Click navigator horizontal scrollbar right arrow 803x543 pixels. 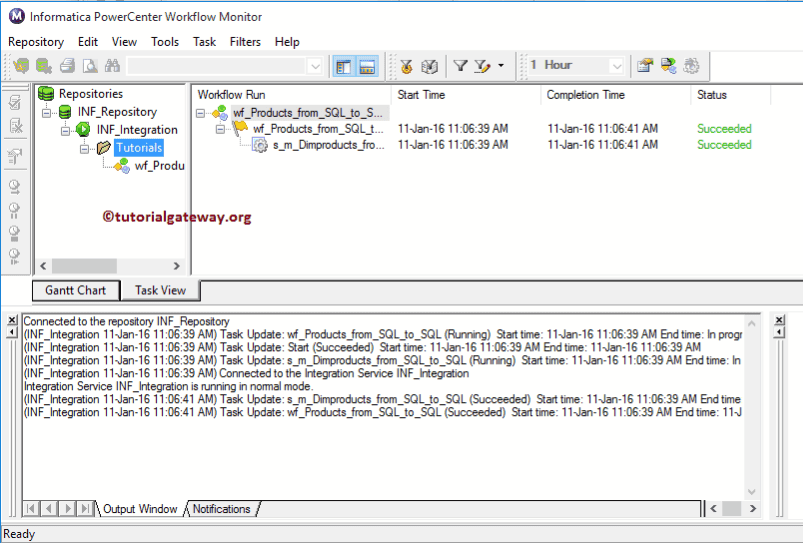pos(176,266)
